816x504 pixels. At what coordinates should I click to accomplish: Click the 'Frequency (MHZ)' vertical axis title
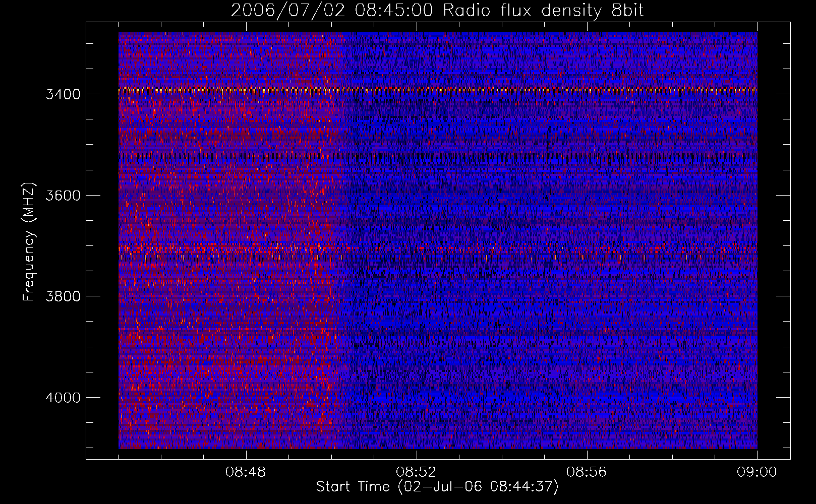(29, 242)
